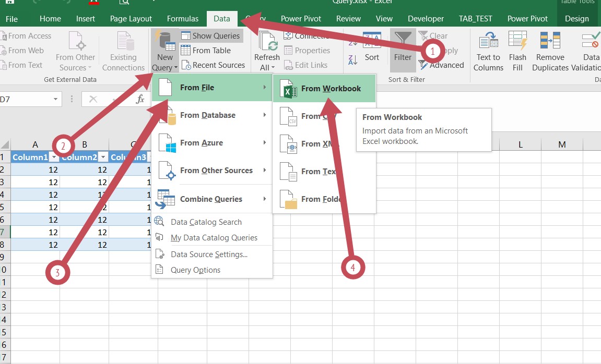601x364 pixels.
Task: Click the Insert Function fx icon
Action: coord(140,100)
